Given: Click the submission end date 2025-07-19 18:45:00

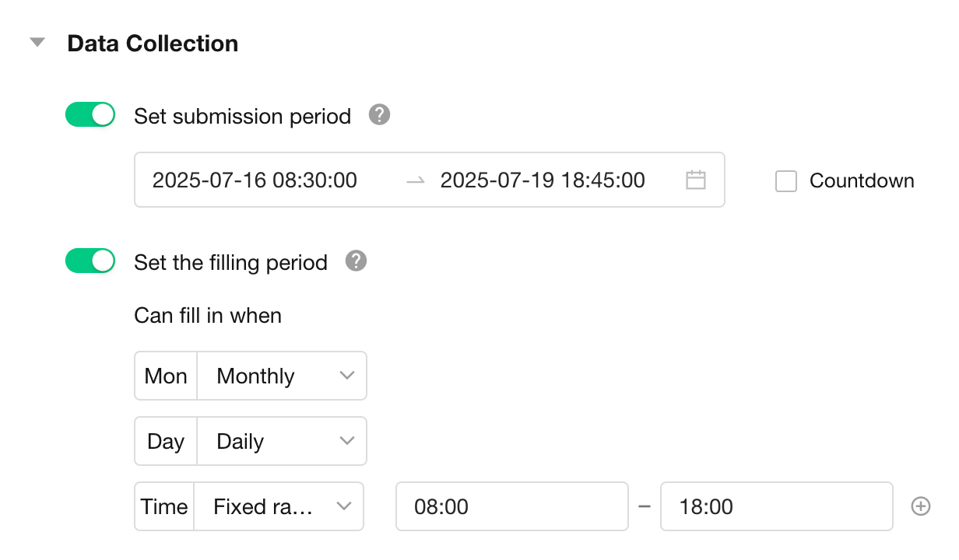Looking at the screenshot, I should click(543, 180).
